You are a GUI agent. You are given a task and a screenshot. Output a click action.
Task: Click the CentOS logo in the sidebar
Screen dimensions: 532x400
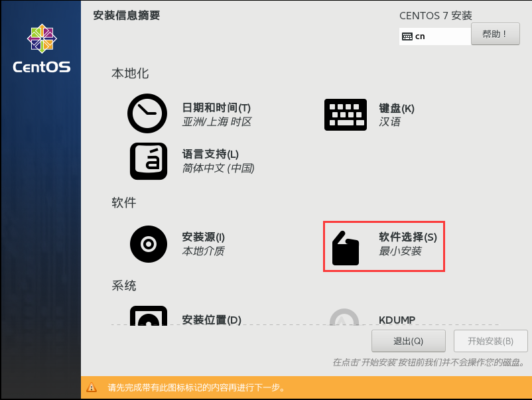click(x=42, y=48)
